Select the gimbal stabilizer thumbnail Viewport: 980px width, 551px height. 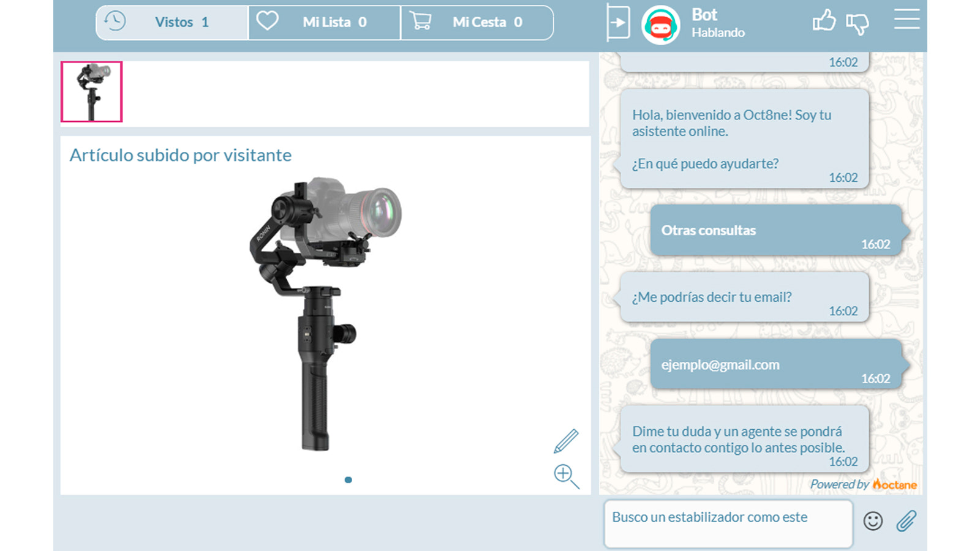pyautogui.click(x=92, y=92)
